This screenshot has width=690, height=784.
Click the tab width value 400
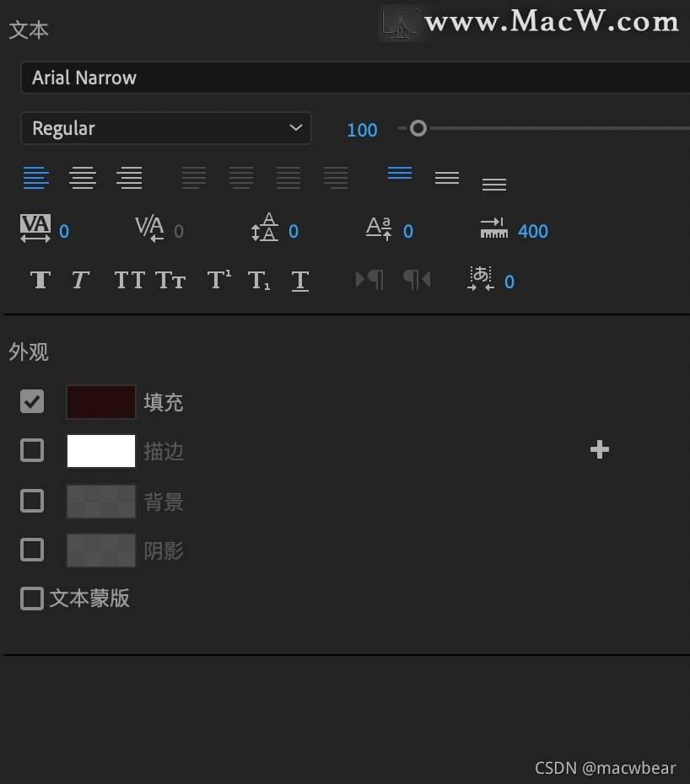[x=533, y=231]
